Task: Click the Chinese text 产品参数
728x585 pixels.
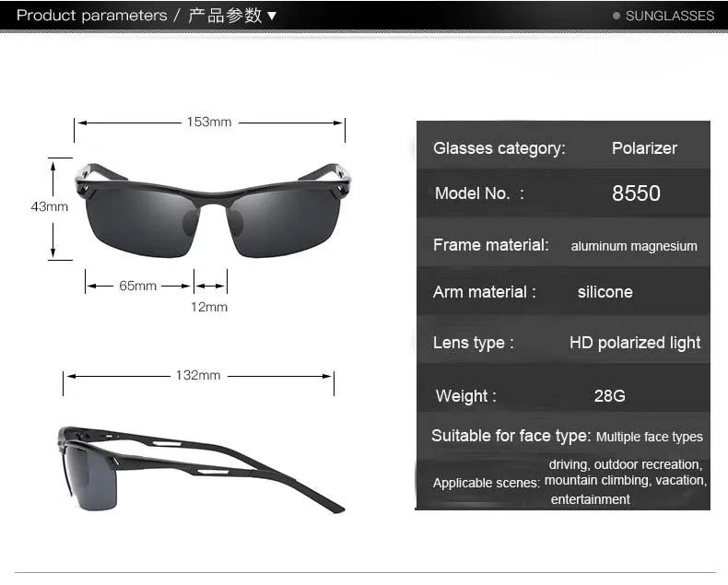Action: (226, 16)
